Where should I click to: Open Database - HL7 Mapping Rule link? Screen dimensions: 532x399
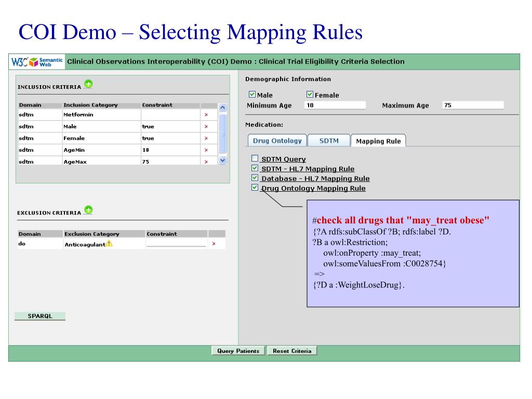(x=315, y=179)
